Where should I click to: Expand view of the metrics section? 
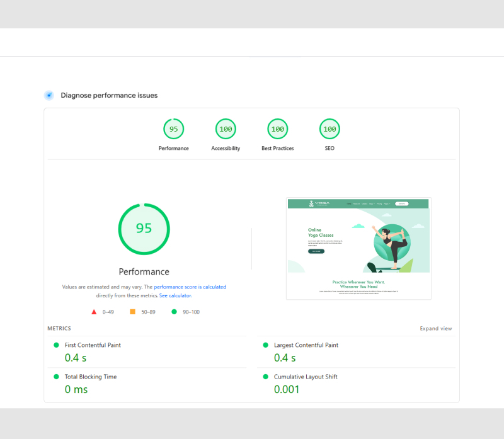point(435,329)
